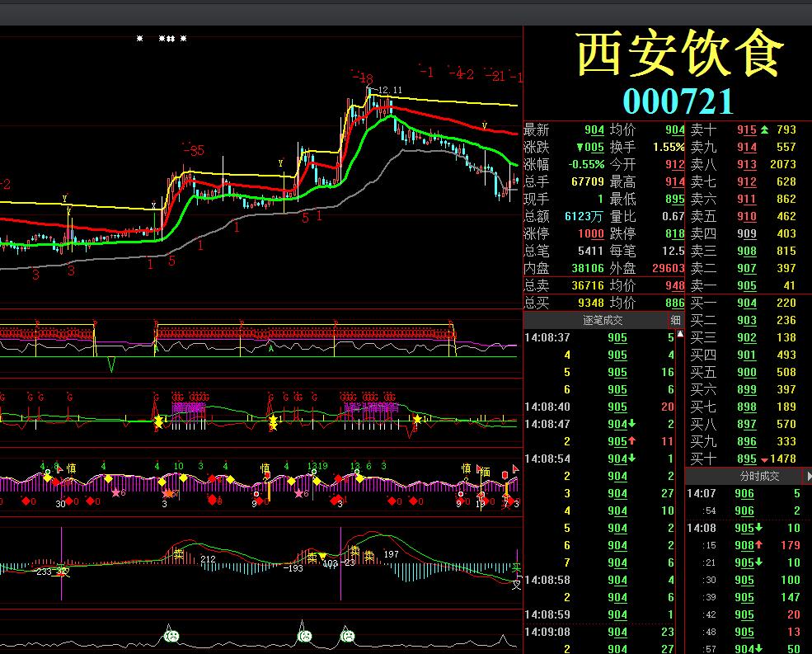Select the 卖六 911 price
812x654 pixels.
(747, 199)
